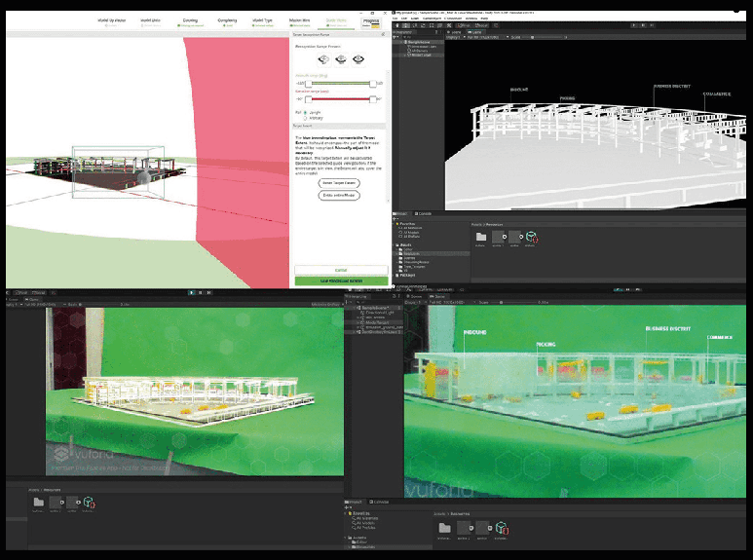The height and width of the screenshot is (560, 753).
Task: Select the ModelTarget object in top-right Hierarchy
Action: pyautogui.click(x=421, y=55)
